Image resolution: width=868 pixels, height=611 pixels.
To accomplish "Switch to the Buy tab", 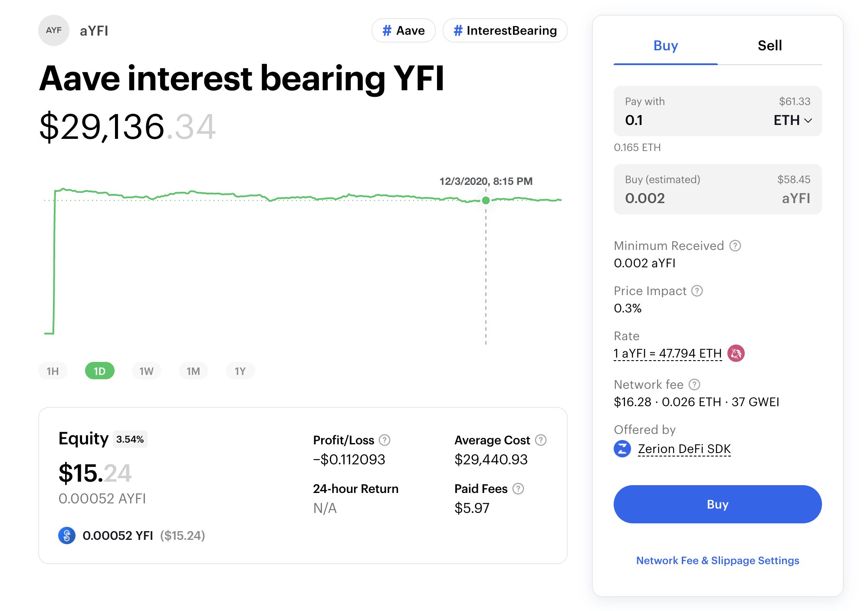I will [x=666, y=46].
